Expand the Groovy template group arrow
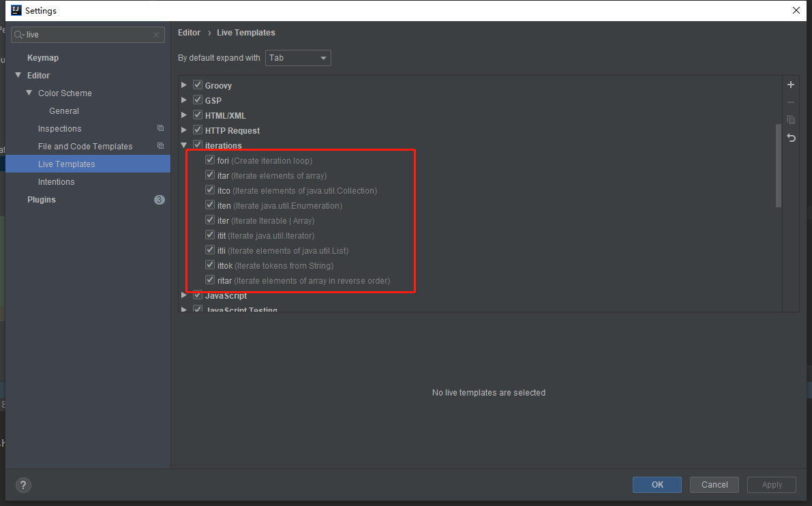The height and width of the screenshot is (506, 812). coord(184,85)
